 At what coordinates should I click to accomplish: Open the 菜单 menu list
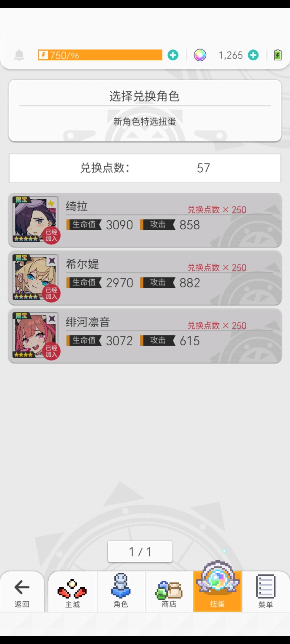(266, 592)
